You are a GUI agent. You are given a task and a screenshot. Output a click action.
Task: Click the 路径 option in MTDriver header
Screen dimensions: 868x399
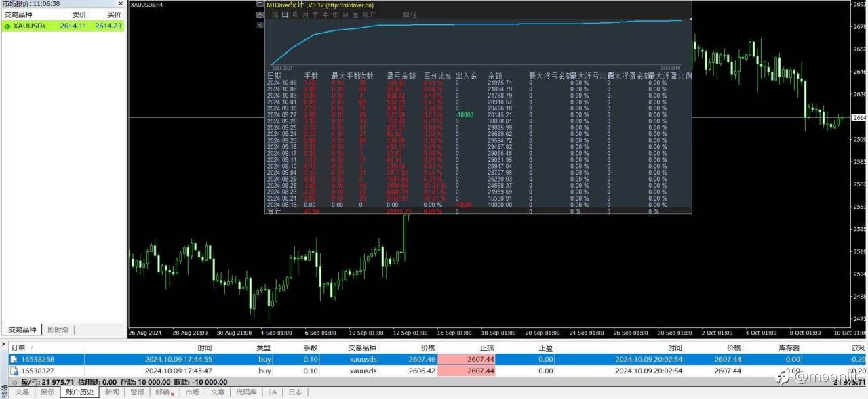tap(410, 14)
